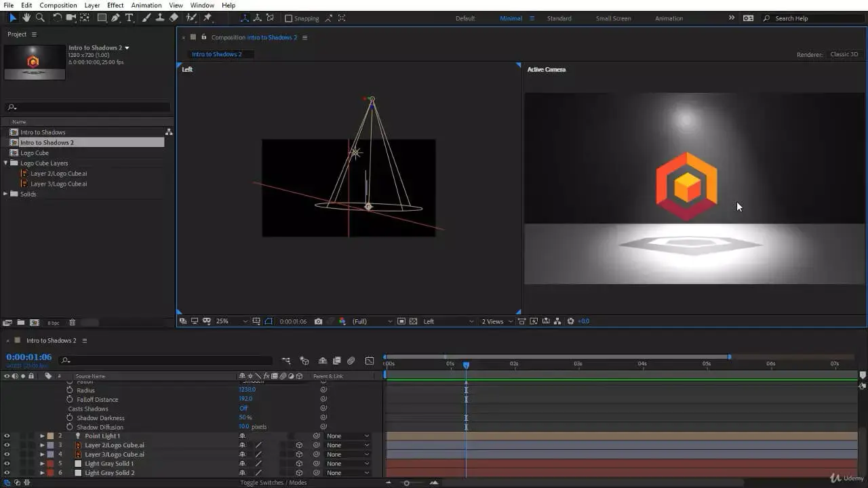868x488 pixels.
Task: Select the Brush tool
Action: tap(146, 18)
